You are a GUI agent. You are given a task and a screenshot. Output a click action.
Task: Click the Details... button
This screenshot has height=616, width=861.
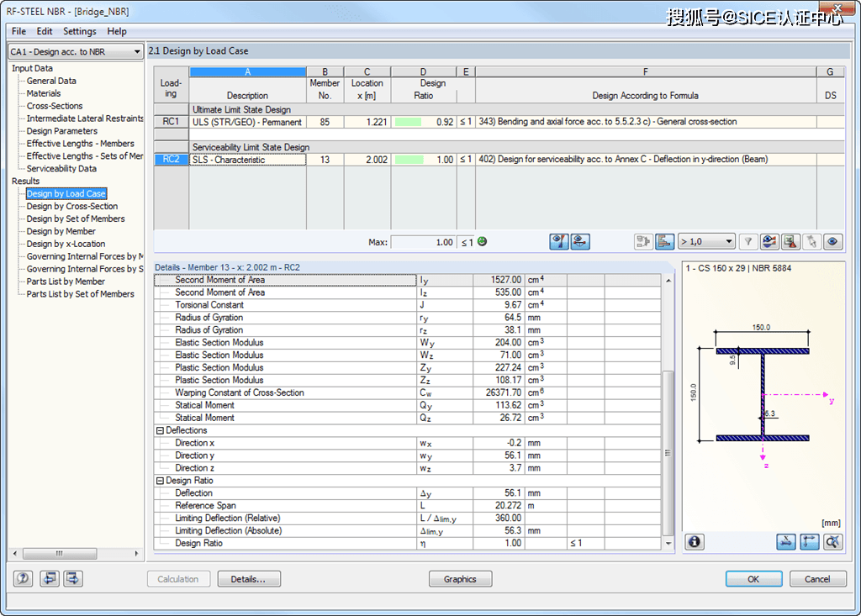(249, 579)
